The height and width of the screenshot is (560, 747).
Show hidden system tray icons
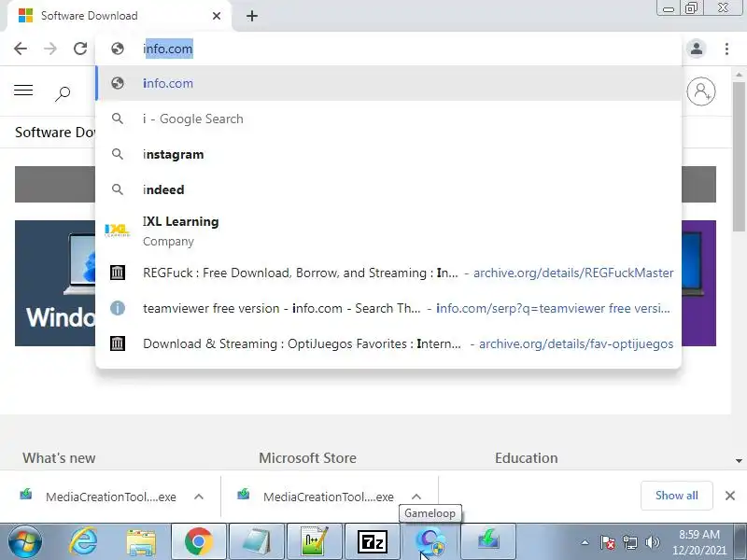pyautogui.click(x=585, y=542)
